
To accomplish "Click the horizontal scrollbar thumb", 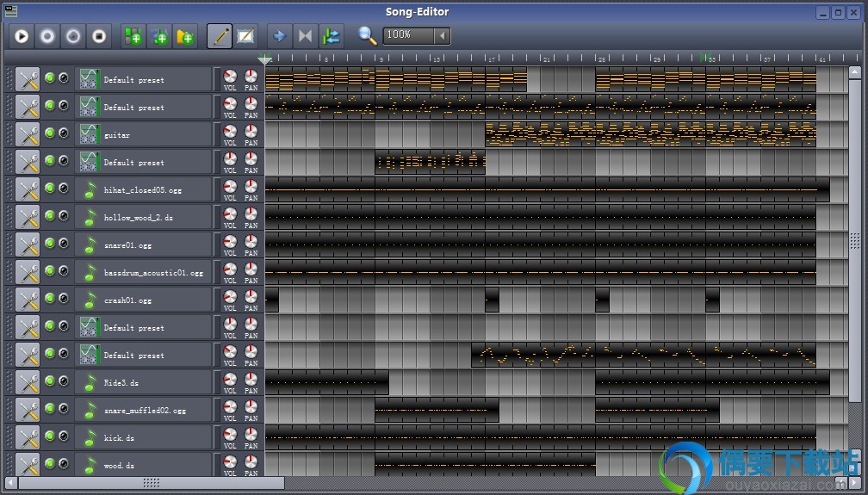I will 152,483.
